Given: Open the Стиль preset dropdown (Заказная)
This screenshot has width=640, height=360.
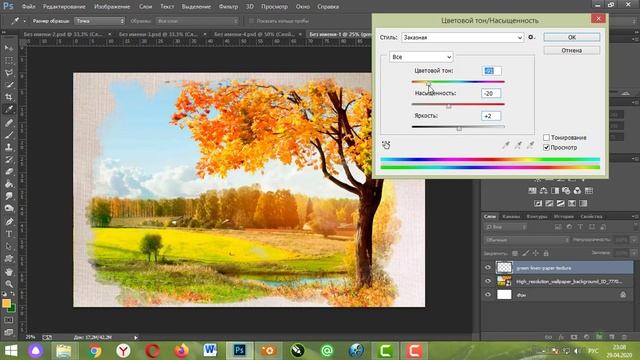Looking at the screenshot, I should [x=462, y=38].
